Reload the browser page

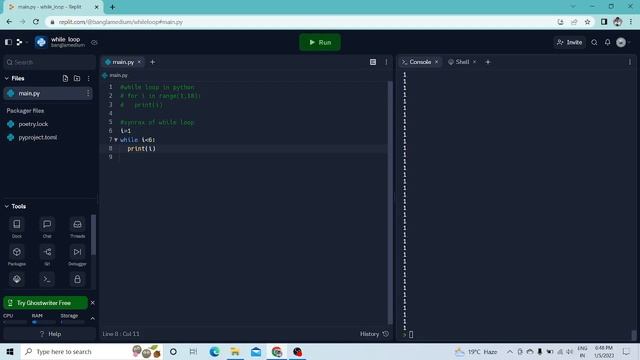36,22
